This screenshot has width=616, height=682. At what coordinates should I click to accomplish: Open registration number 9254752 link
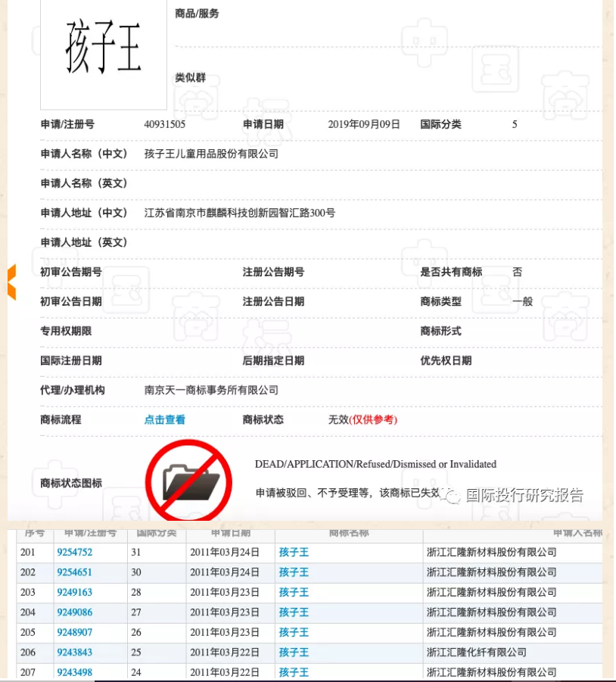[75, 553]
